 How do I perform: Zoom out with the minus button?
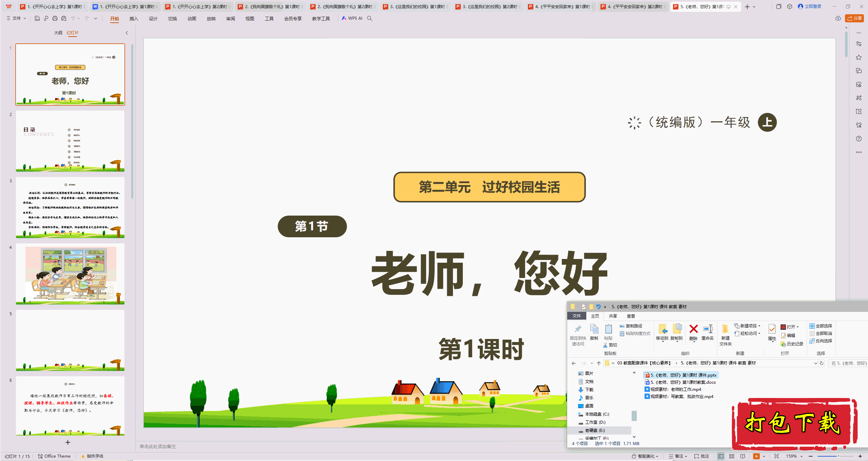(811, 456)
